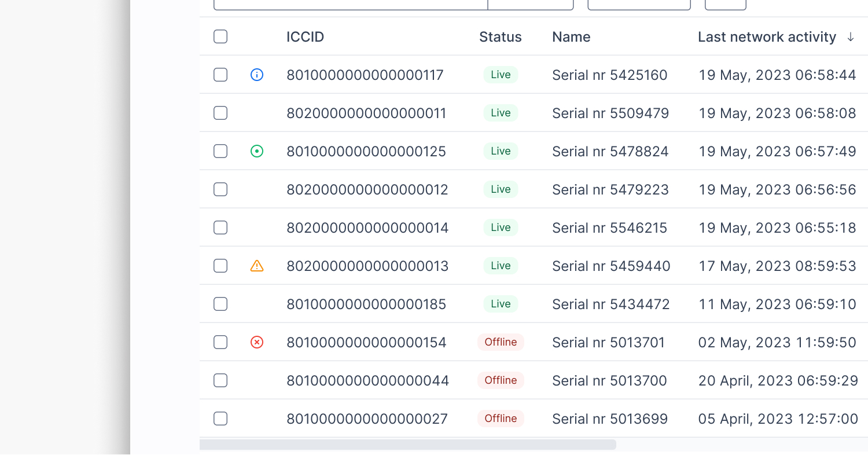Click the green status icon on row 8010000000000000125
Screen dimensions: 868x455
point(256,151)
